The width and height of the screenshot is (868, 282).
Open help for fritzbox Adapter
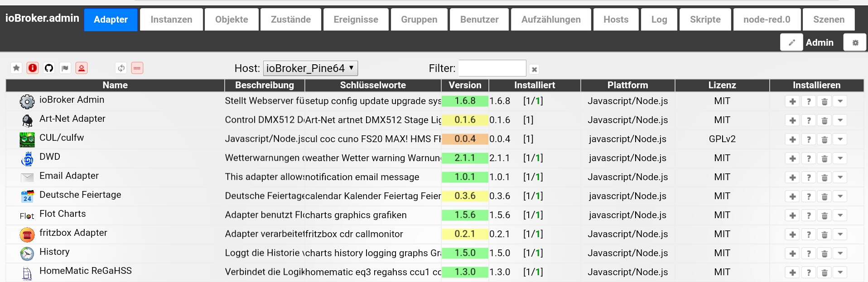pyautogui.click(x=809, y=234)
